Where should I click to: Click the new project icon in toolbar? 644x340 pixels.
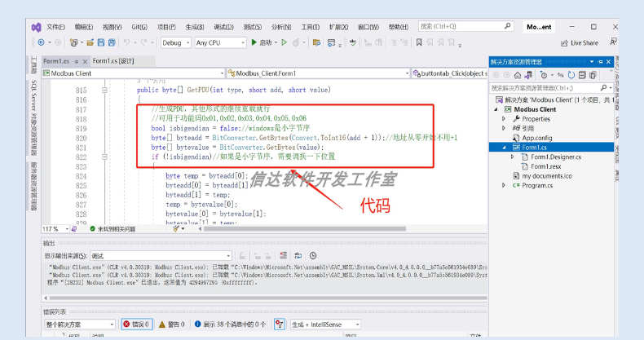click(73, 42)
